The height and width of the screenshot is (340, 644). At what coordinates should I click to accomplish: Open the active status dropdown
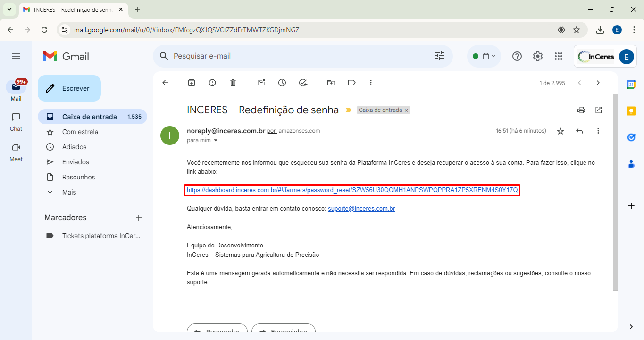[x=484, y=56]
